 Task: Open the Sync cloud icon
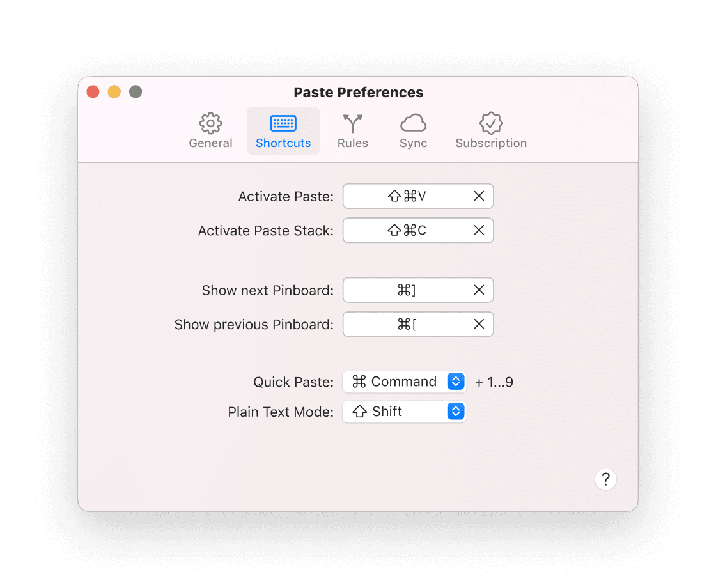[413, 123]
